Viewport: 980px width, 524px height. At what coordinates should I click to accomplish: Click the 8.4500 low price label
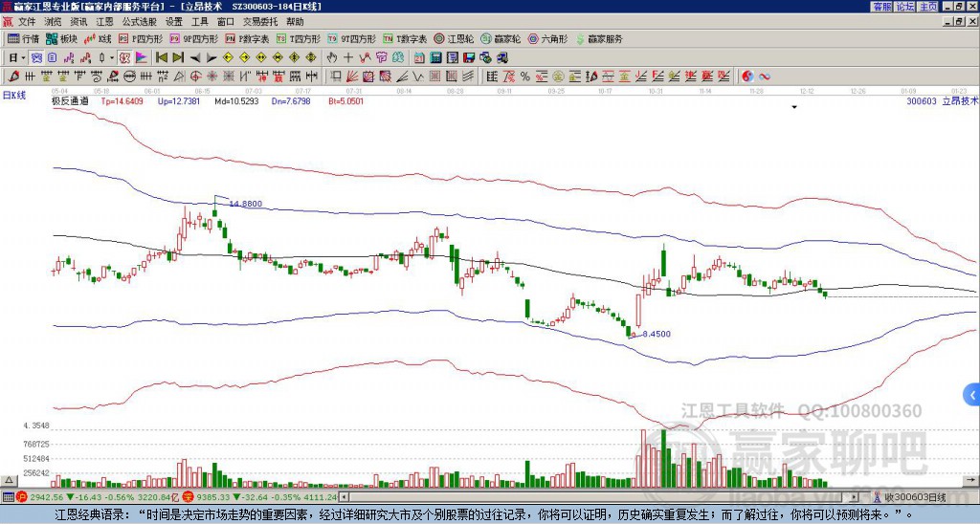(x=657, y=334)
